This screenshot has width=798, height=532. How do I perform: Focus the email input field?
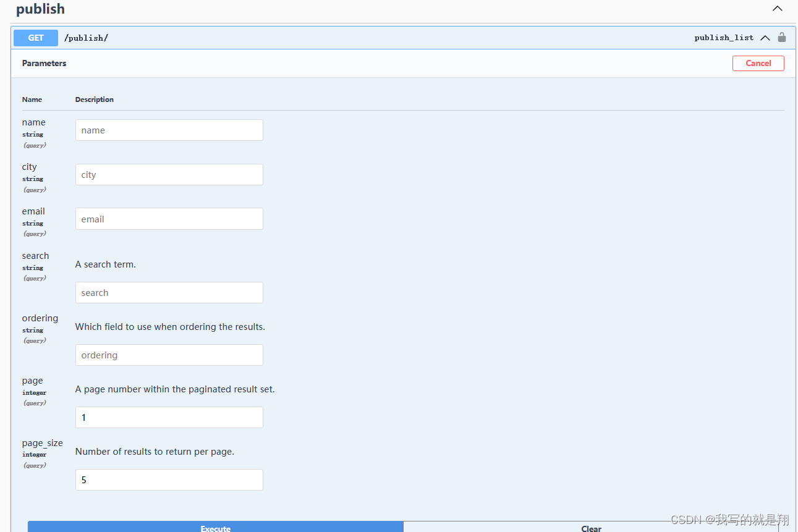click(x=169, y=219)
